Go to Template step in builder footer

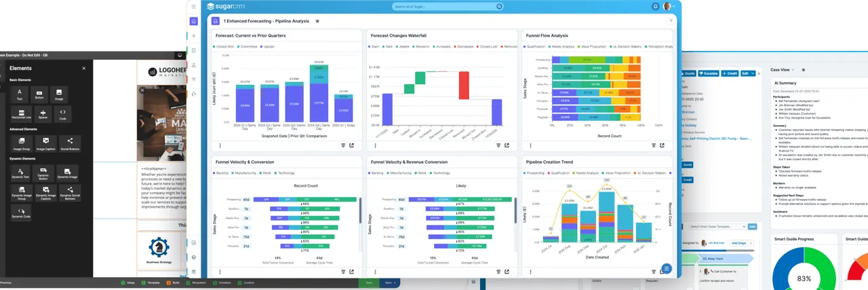click(x=152, y=283)
